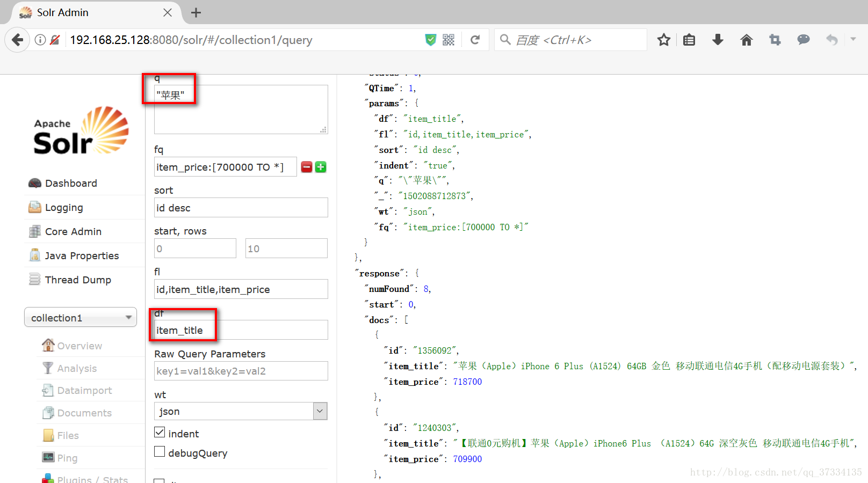Open the QR code icon in address bar

449,40
